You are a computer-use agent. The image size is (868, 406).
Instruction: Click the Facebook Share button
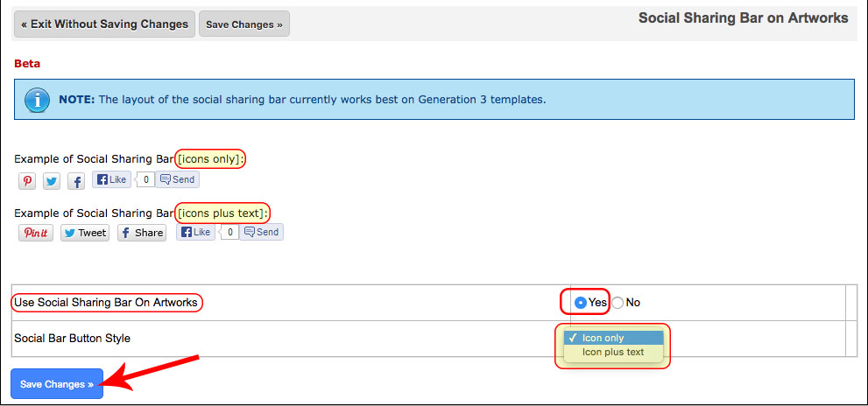[x=142, y=233]
